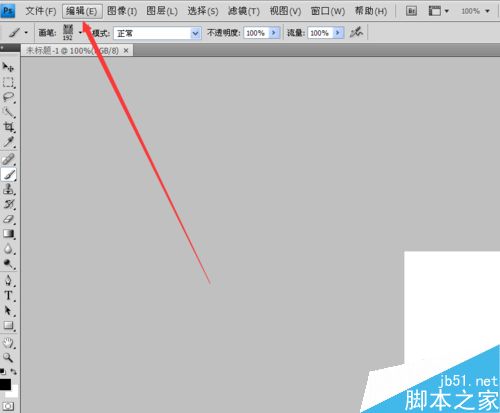Click the flow 100% input field

pos(320,33)
